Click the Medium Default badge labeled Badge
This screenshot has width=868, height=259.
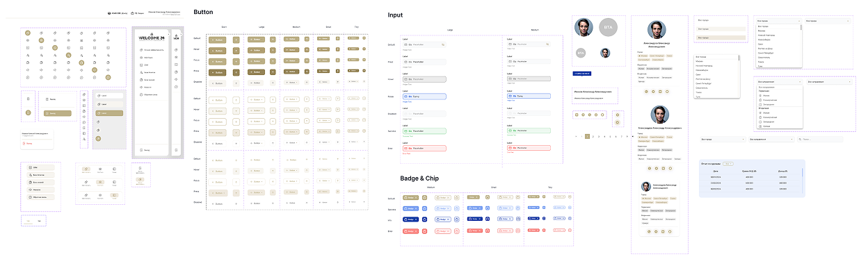click(x=410, y=198)
